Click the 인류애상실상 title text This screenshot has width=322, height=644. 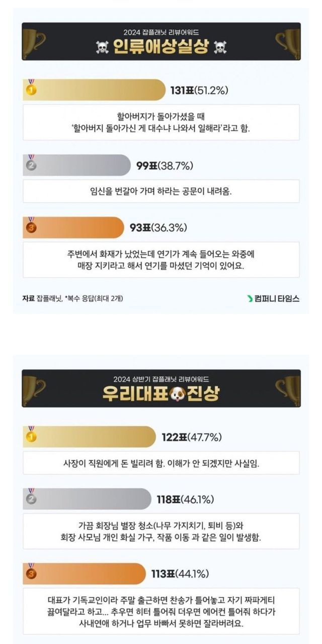pos(161,48)
